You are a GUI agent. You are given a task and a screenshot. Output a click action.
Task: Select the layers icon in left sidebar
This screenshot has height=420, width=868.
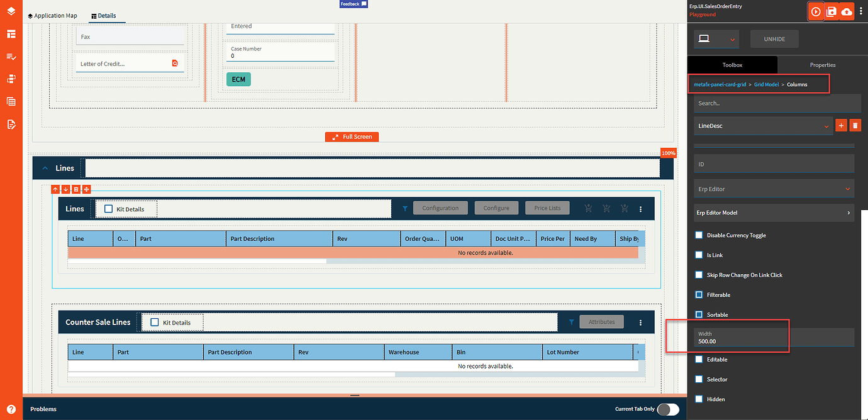[11, 11]
